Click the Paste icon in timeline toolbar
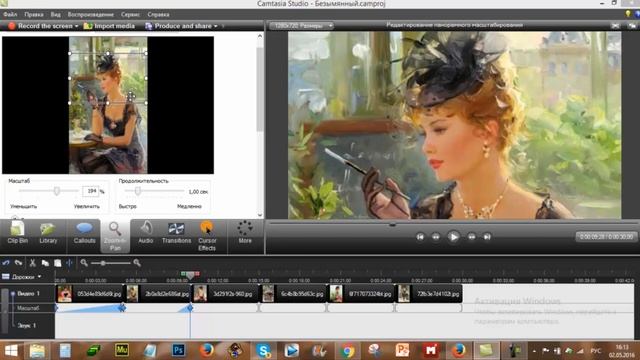640x360 pixels. [58, 263]
